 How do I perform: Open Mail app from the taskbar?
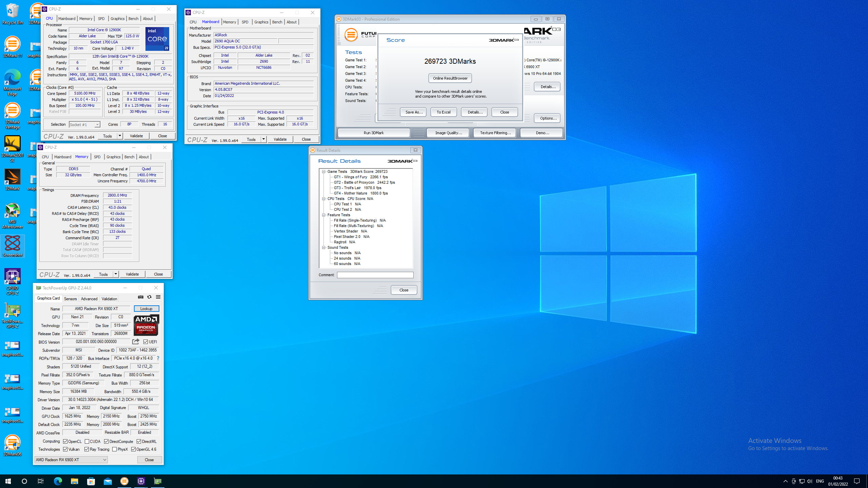pyautogui.click(x=108, y=481)
